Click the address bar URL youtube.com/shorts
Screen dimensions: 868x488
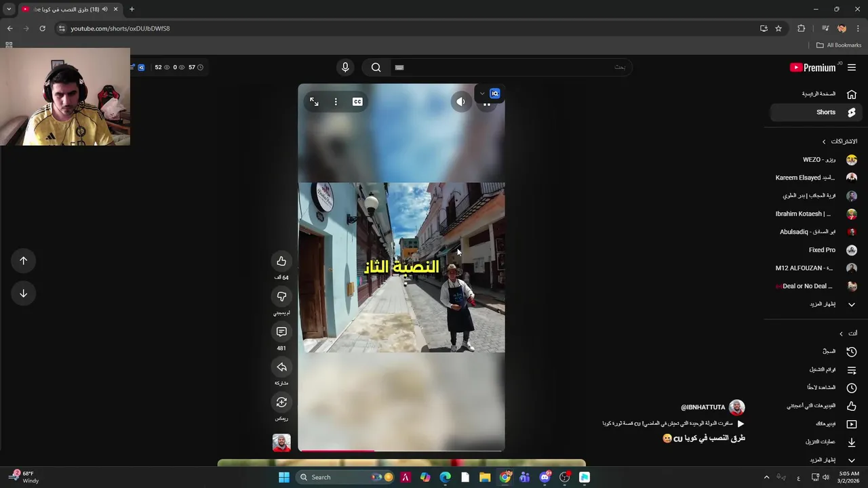click(120, 28)
